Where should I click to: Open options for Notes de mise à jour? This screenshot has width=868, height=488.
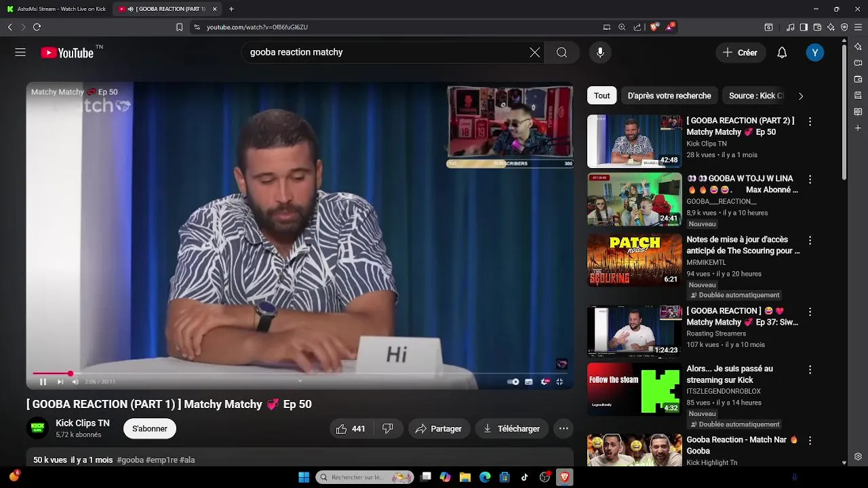(810, 241)
